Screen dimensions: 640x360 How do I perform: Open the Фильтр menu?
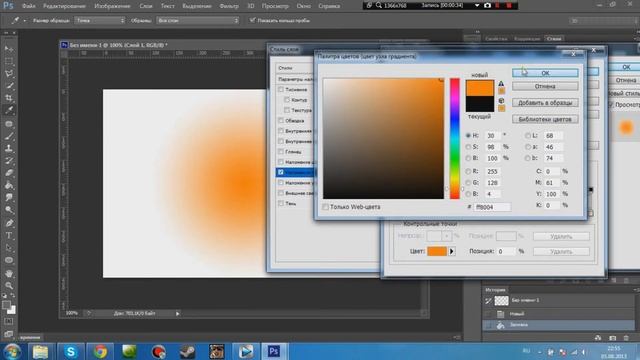pyautogui.click(x=229, y=6)
